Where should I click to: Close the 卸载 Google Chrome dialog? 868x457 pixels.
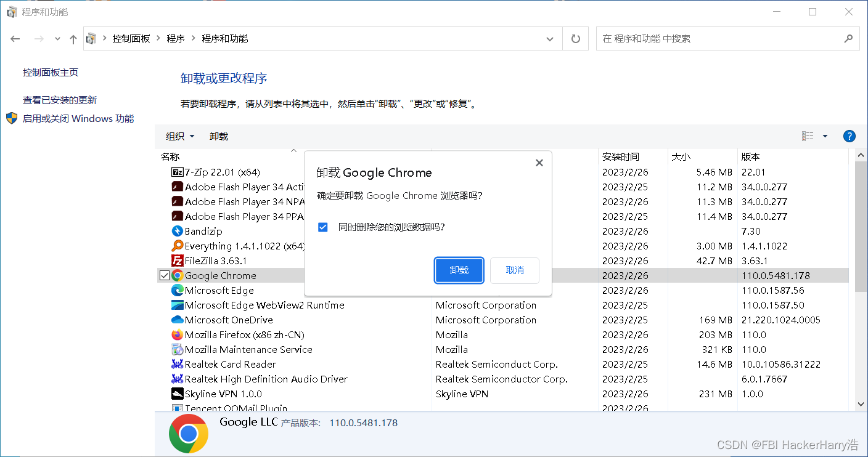[x=539, y=163]
